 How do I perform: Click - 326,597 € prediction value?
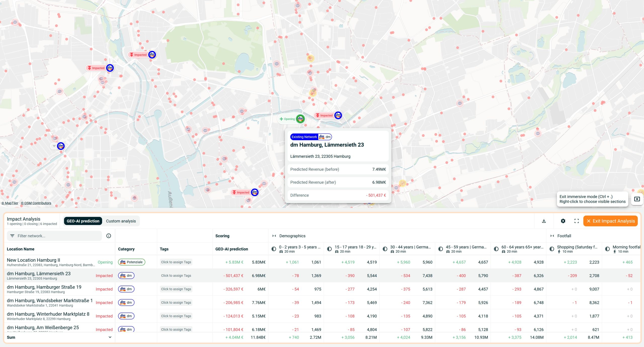coord(233,289)
